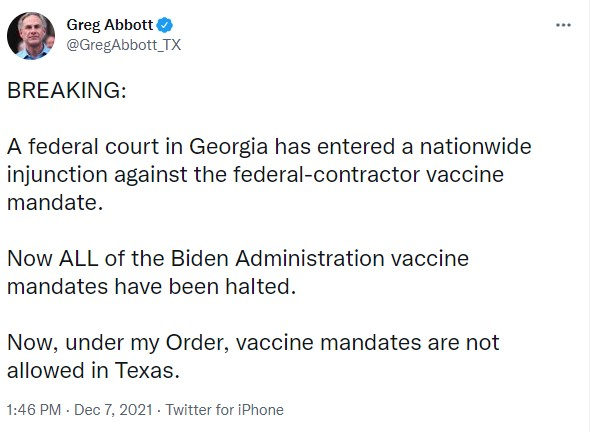The height and width of the screenshot is (432, 591).
Task: Open the tweet's three-dot more options menu
Action: tap(563, 25)
